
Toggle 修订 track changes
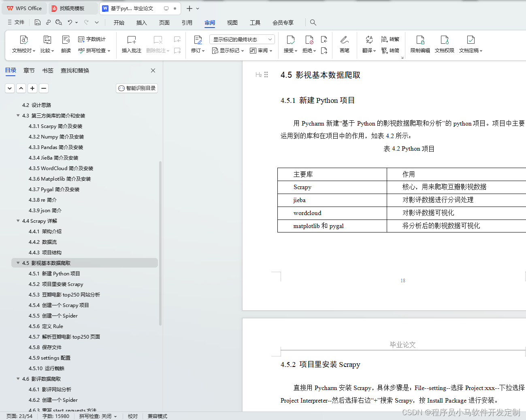pos(197,45)
